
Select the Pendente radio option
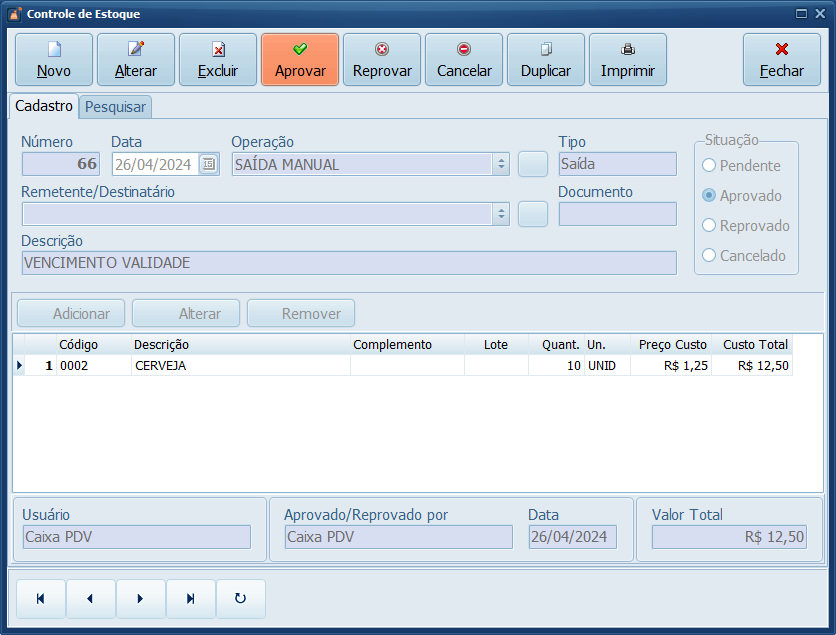point(710,166)
